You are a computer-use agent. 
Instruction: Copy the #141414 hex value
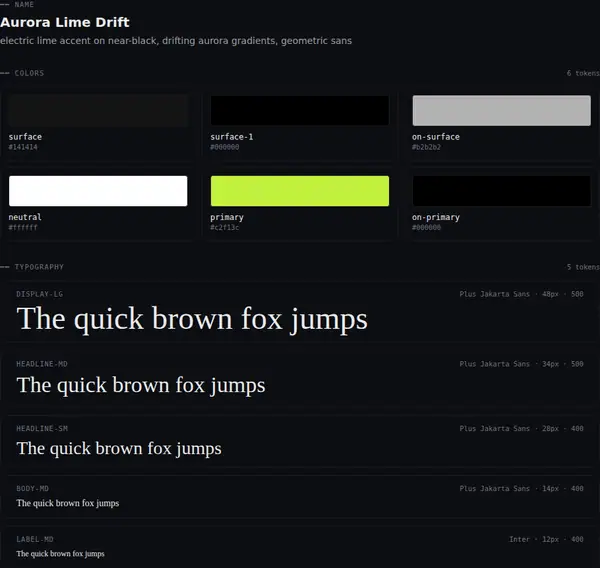click(x=23, y=147)
